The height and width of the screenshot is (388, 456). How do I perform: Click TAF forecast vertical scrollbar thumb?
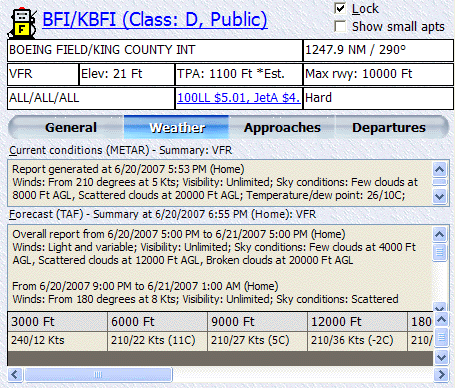(439, 252)
